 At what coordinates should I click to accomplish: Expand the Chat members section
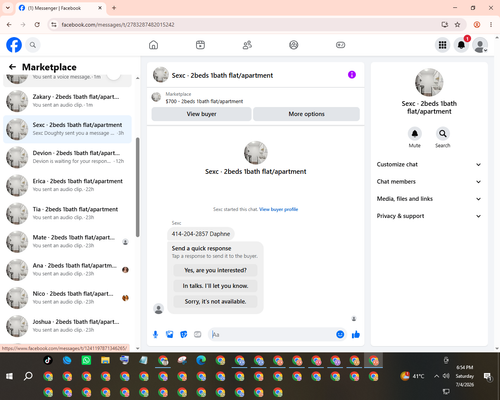coord(429,182)
